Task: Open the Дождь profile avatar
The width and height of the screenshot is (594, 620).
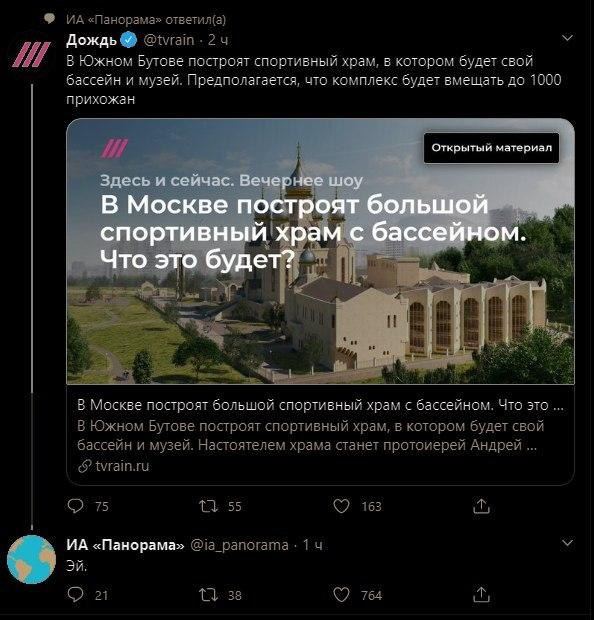Action: [x=31, y=54]
